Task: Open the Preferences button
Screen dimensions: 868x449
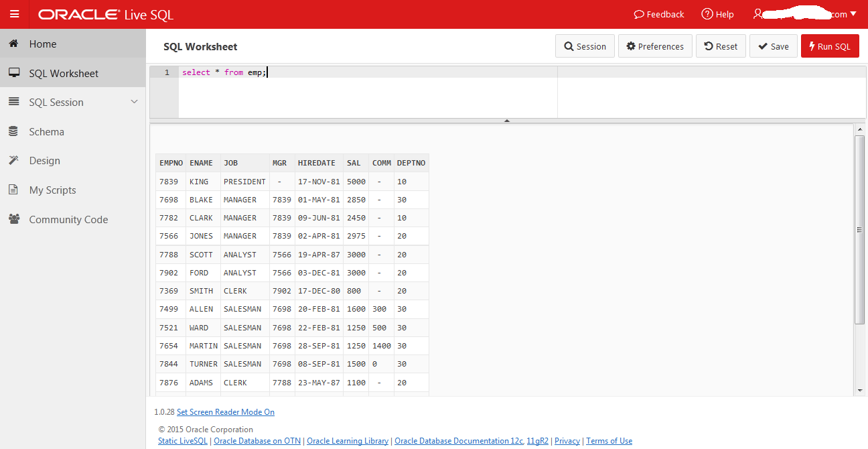Action: 655,46
